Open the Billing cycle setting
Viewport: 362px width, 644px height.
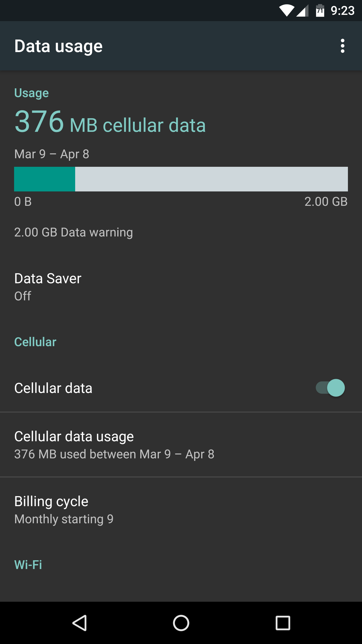point(181,509)
